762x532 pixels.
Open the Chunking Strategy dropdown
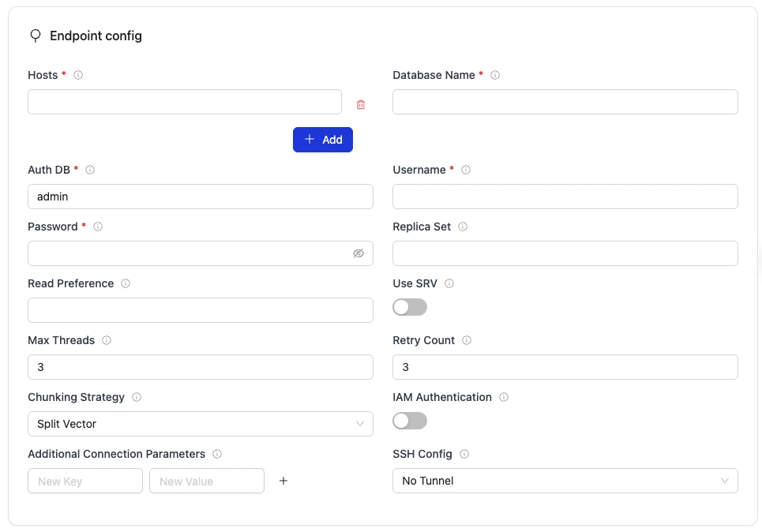click(200, 424)
